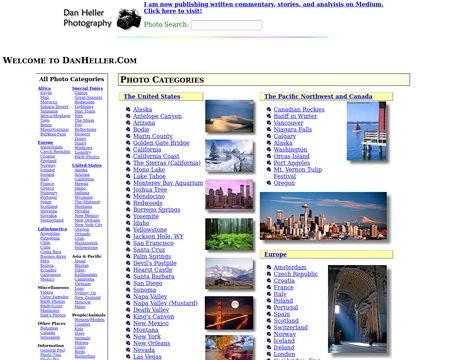Open Sahara Desert in sidebar
The width and height of the screenshot is (450, 360).
[x=54, y=107]
